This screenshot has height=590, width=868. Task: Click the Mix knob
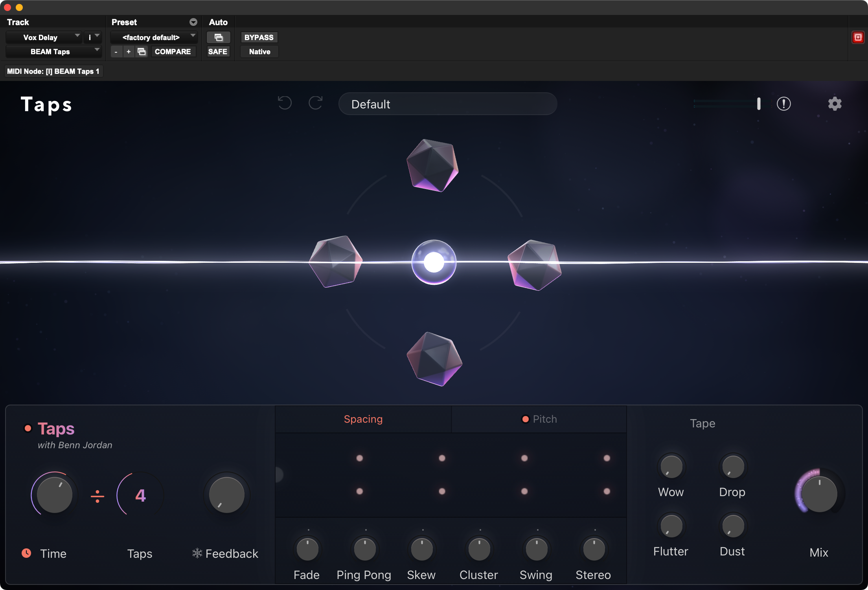point(819,494)
